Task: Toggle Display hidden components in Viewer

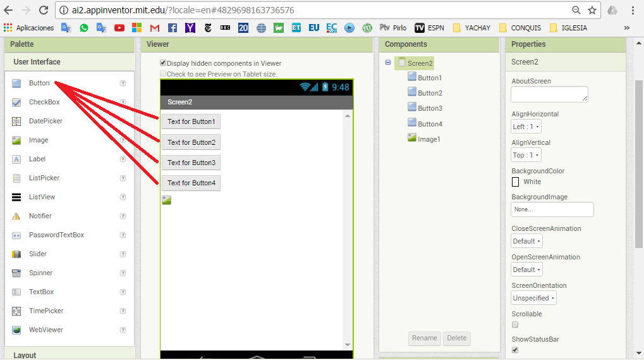Action: point(163,63)
